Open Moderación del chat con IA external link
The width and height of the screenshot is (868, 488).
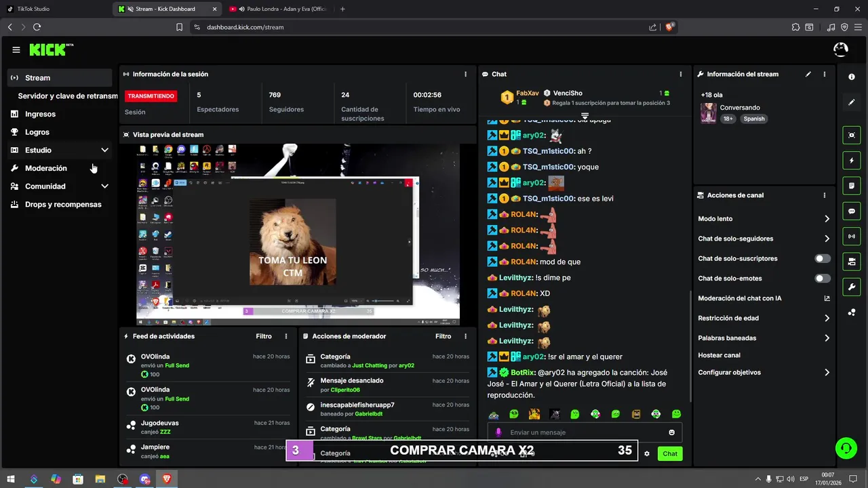pos(827,298)
